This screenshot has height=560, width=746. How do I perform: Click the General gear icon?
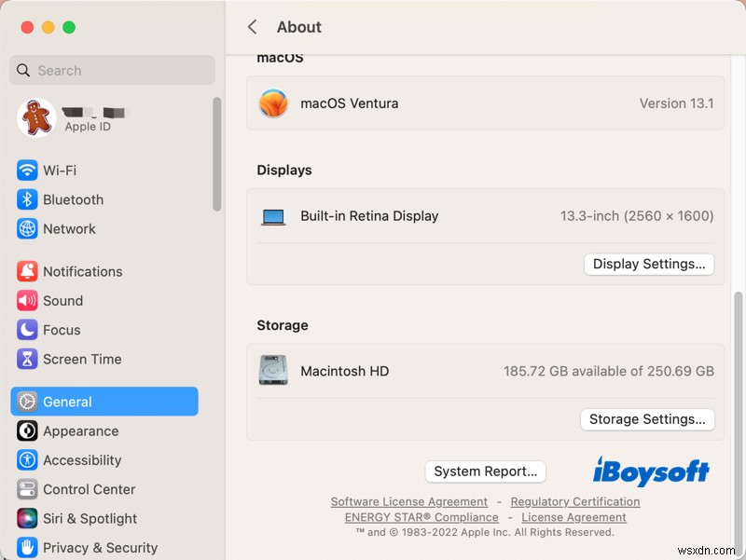point(27,402)
